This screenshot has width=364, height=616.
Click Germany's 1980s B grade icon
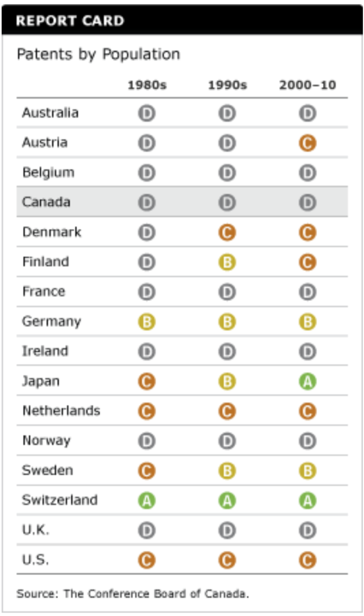(146, 322)
